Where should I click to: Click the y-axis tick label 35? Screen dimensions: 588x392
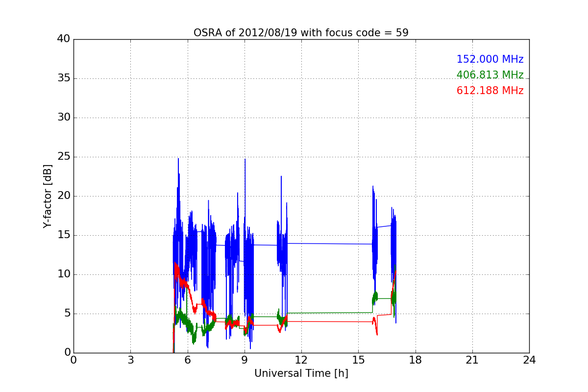pyautogui.click(x=64, y=78)
